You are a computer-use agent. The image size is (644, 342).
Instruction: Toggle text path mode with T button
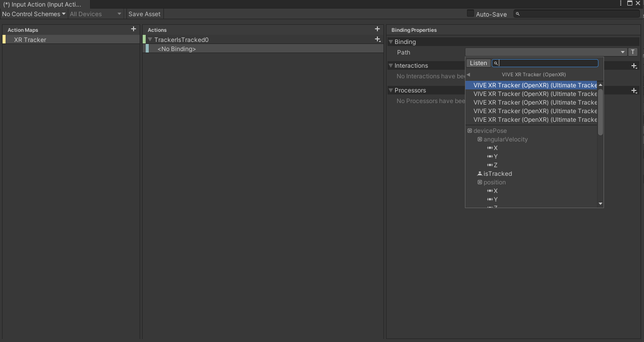(633, 52)
